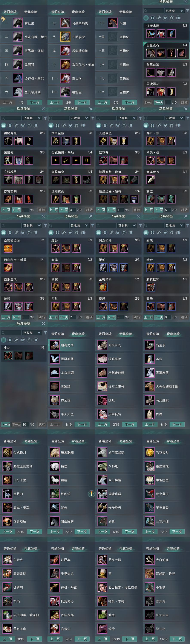The image size is (190, 644).
Task: Select the 奇趣坐骑 tab above 朔漠之风
Action: pos(78,334)
